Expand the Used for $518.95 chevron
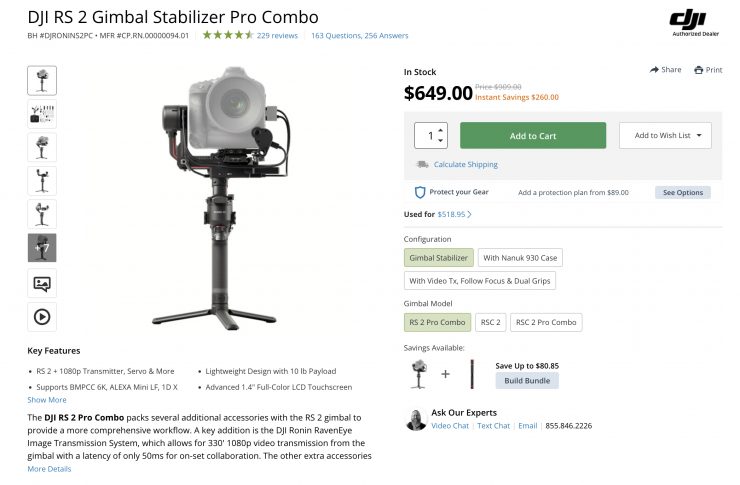 (469, 214)
